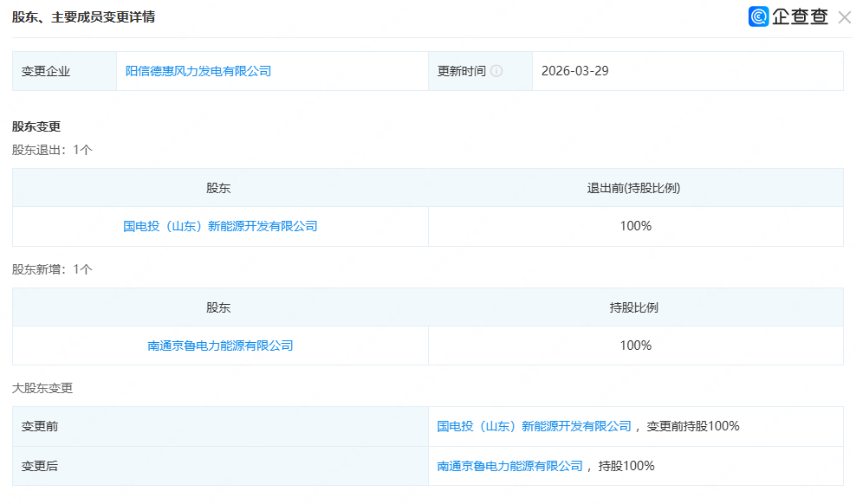The image size is (856, 504).
Task: Click the 持股比例 column header
Action: click(x=635, y=307)
